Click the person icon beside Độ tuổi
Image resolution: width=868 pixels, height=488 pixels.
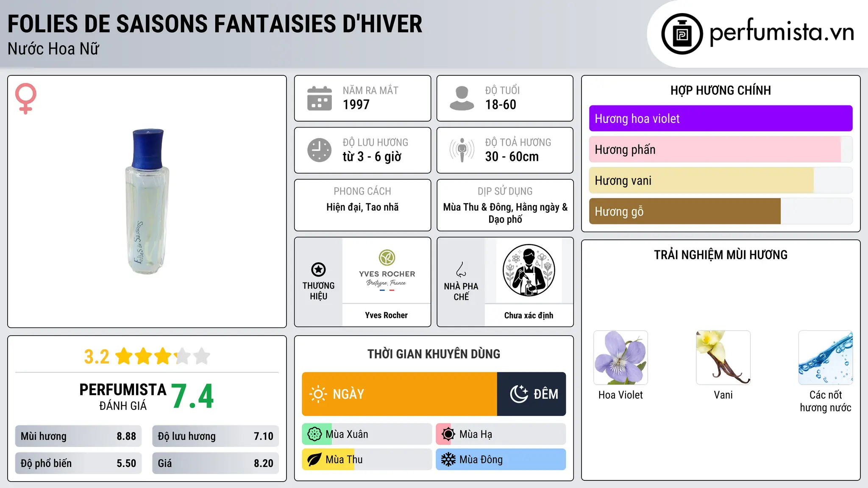pyautogui.click(x=462, y=98)
